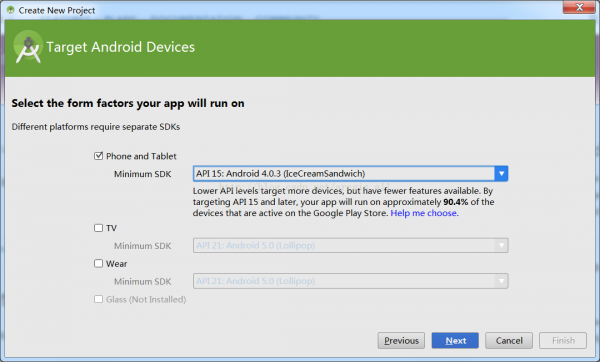Proceed with the Next button
This screenshot has height=362, width=600.
(x=455, y=340)
